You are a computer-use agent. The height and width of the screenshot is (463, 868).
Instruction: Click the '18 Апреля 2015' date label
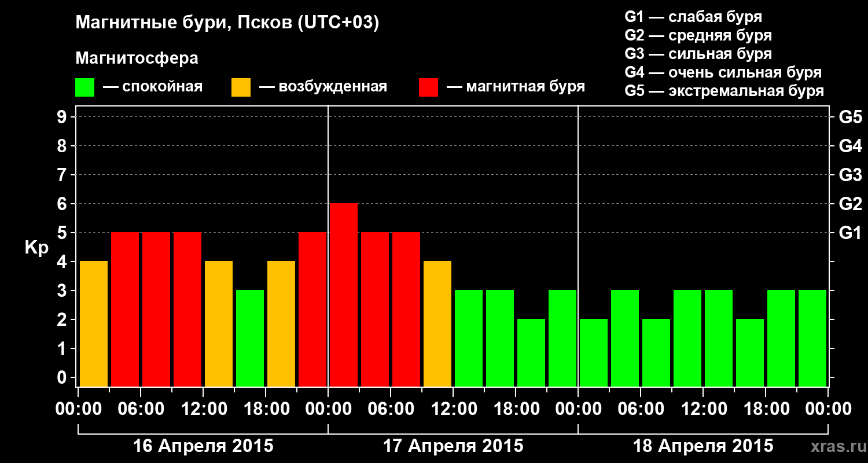pyautogui.click(x=703, y=446)
